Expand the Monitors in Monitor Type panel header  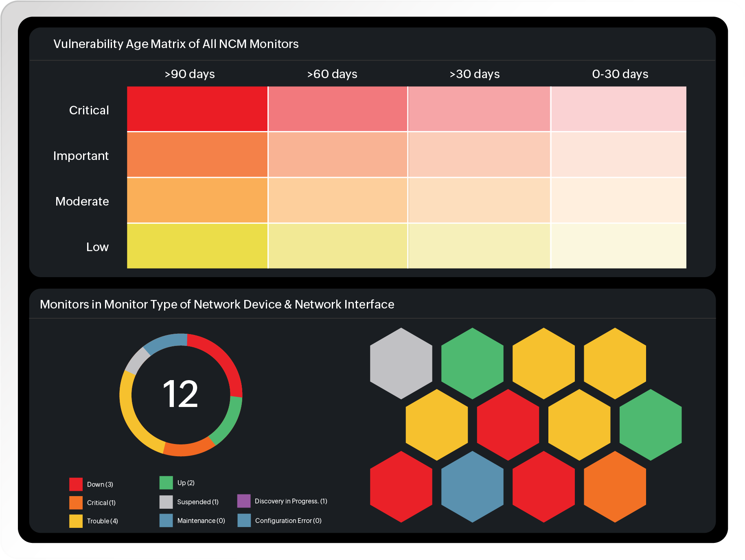click(x=217, y=304)
